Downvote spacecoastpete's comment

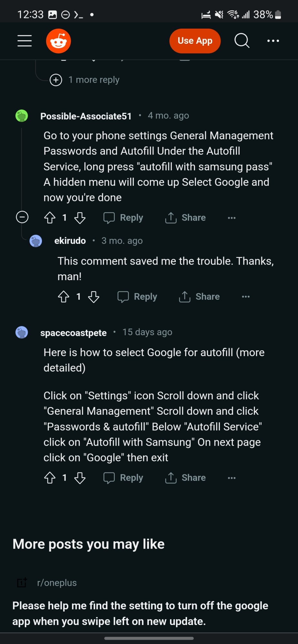click(80, 478)
